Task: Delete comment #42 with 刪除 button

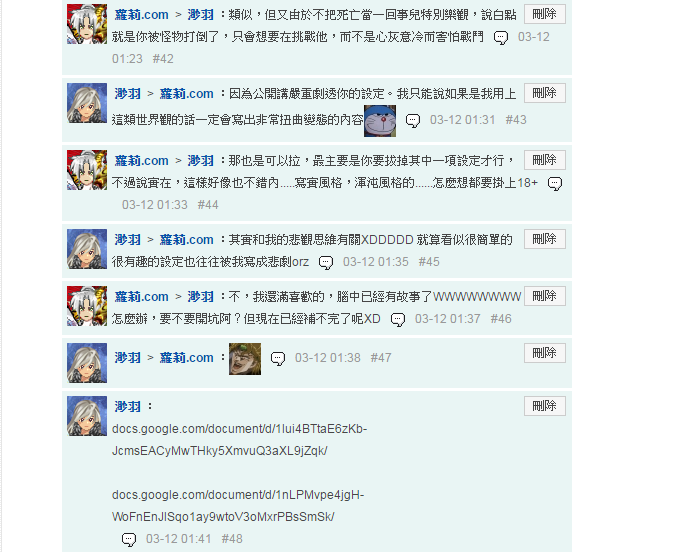Action: [545, 15]
